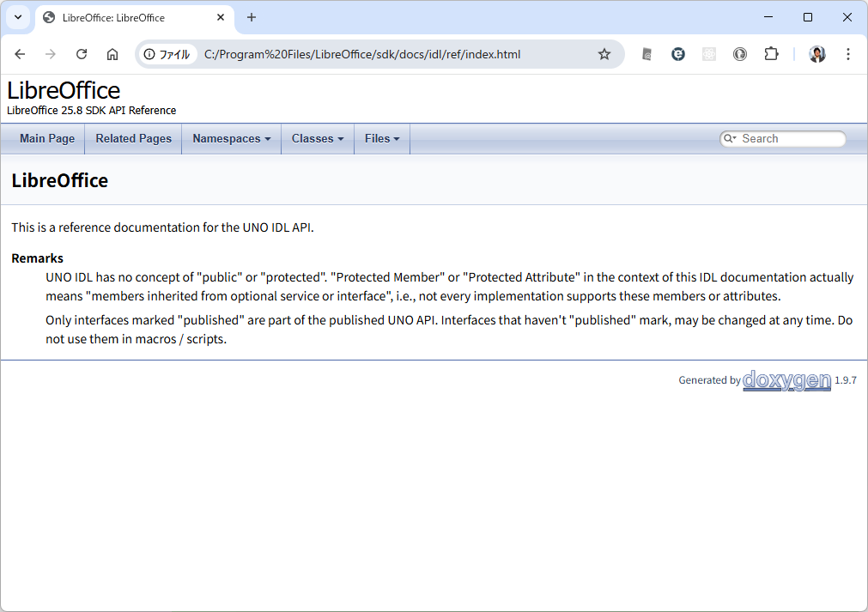
Task: Open a new browser tab
Action: [252, 17]
